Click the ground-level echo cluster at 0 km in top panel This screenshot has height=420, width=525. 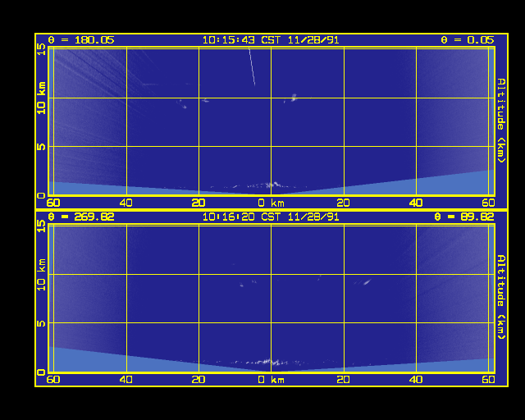272,185
